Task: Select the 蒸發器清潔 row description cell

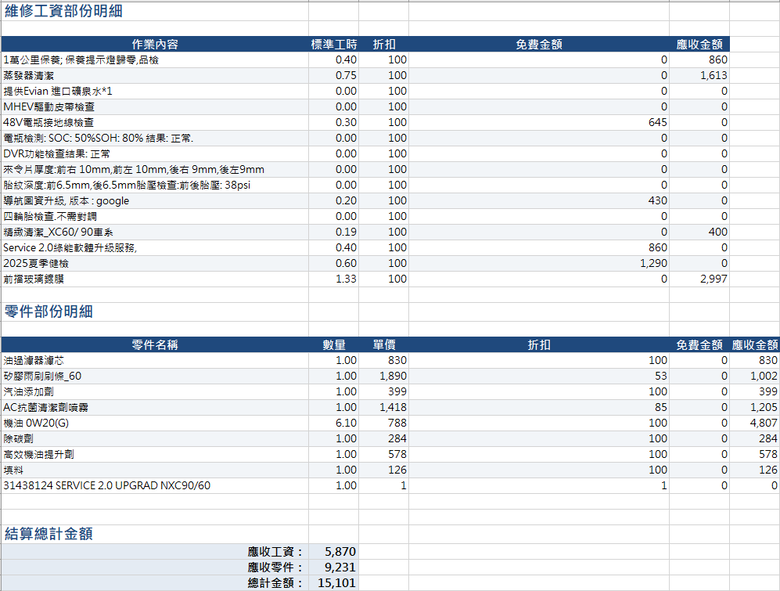Action: tap(155, 76)
